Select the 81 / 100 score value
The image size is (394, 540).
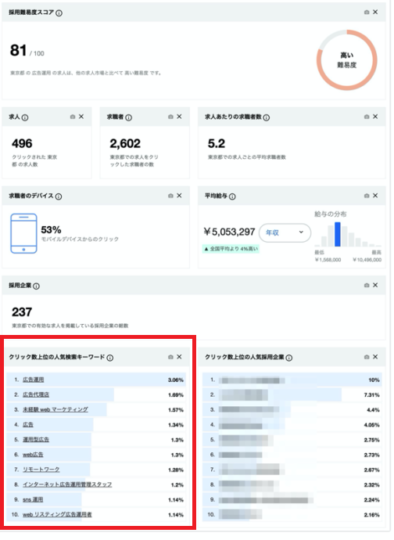click(x=27, y=51)
